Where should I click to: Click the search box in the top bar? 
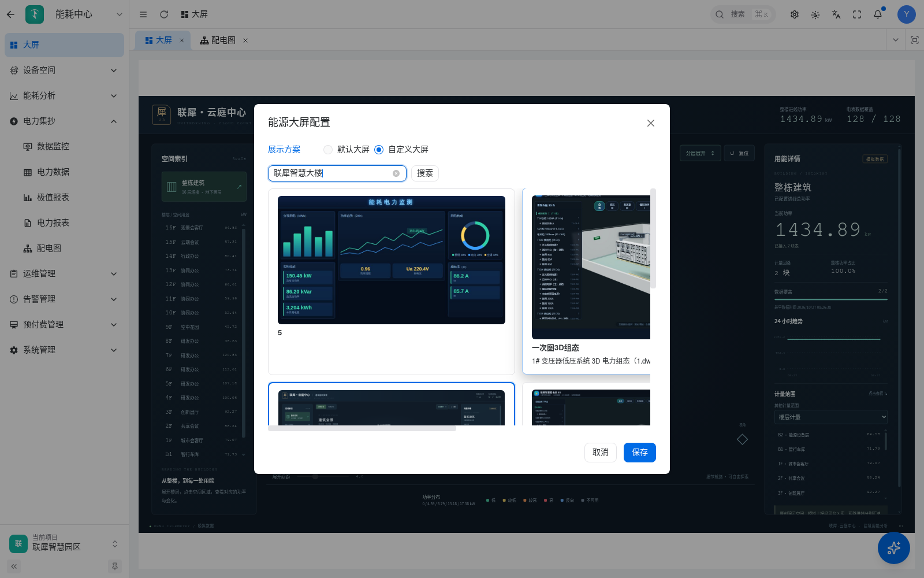click(743, 14)
